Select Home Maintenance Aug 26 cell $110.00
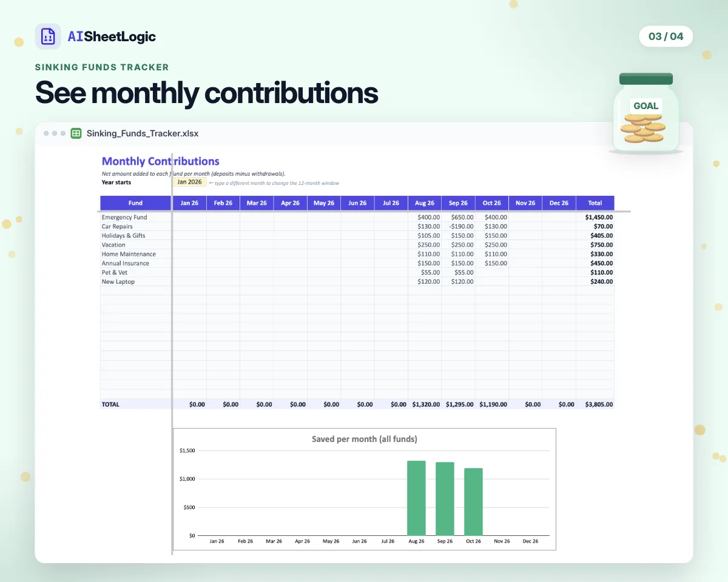Screen dimensions: 728x582 (425, 254)
